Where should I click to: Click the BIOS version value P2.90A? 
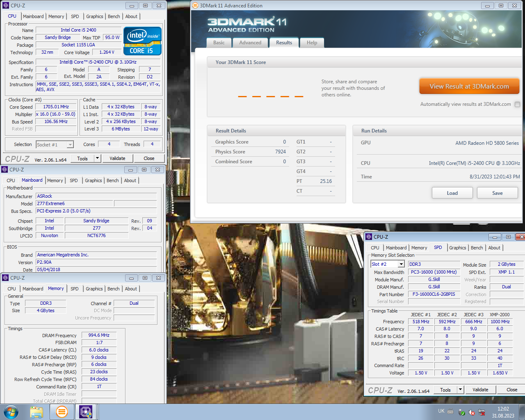click(96, 262)
